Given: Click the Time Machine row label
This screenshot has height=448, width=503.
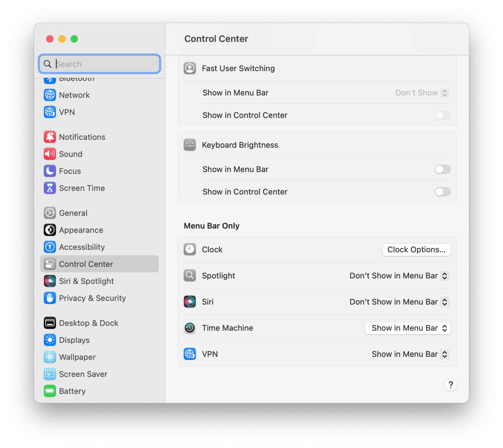Looking at the screenshot, I should (228, 328).
